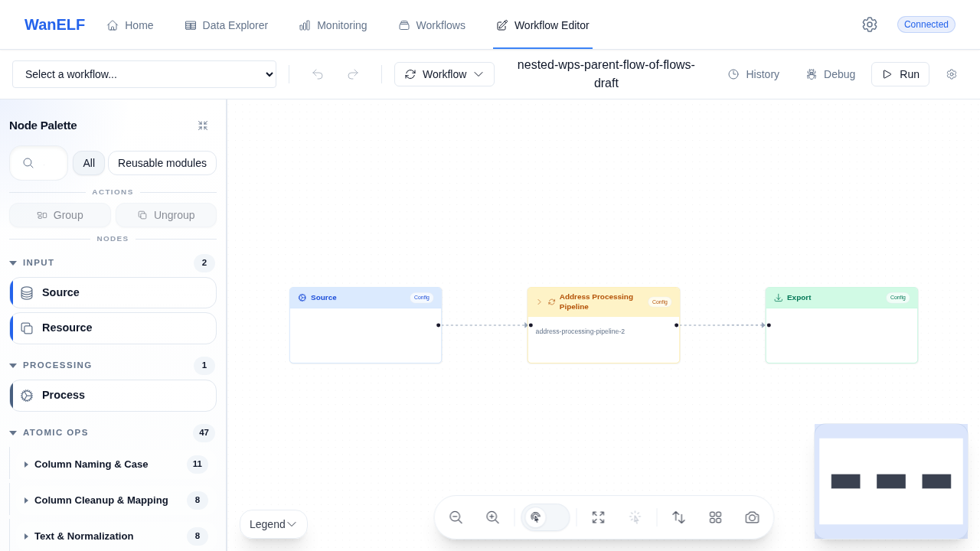Click the Export node's download icon
The height and width of the screenshot is (551, 980).
pos(779,298)
